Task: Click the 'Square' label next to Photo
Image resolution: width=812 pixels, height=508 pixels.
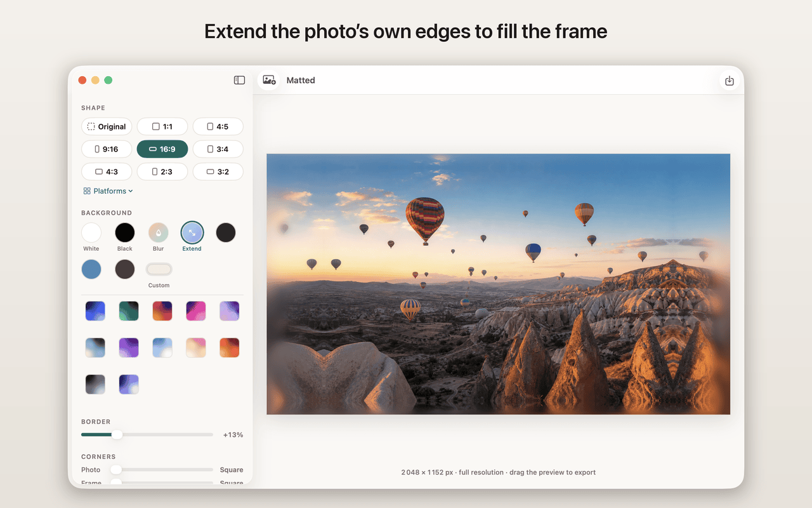Action: [232, 470]
